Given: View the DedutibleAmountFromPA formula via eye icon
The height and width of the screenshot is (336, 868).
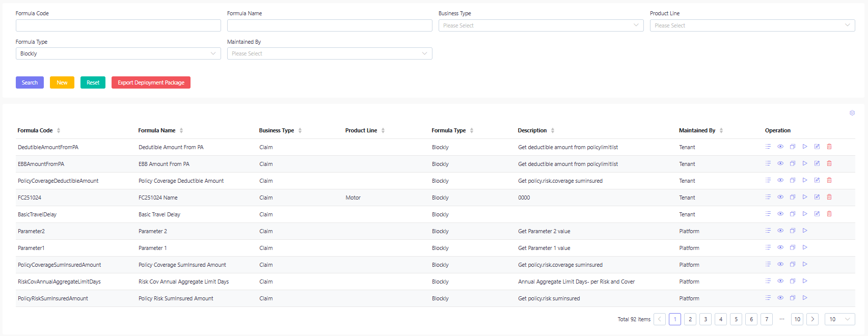Looking at the screenshot, I should point(780,147).
